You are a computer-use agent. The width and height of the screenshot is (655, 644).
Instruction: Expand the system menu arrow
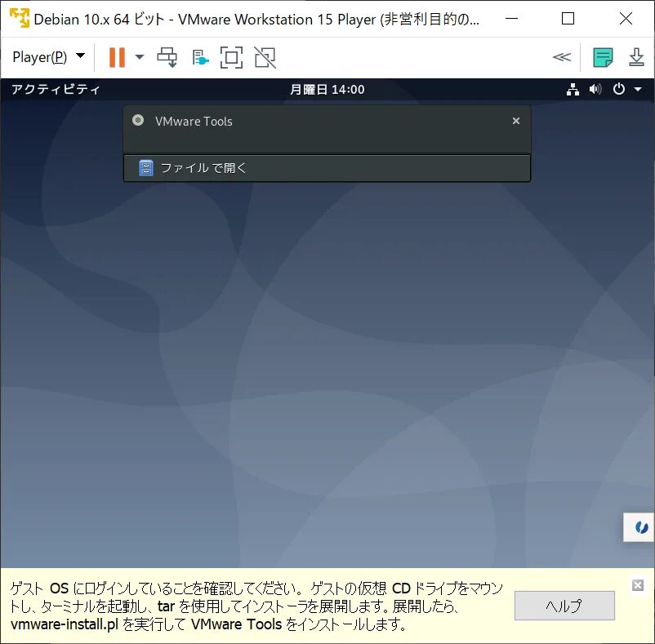[x=638, y=89]
